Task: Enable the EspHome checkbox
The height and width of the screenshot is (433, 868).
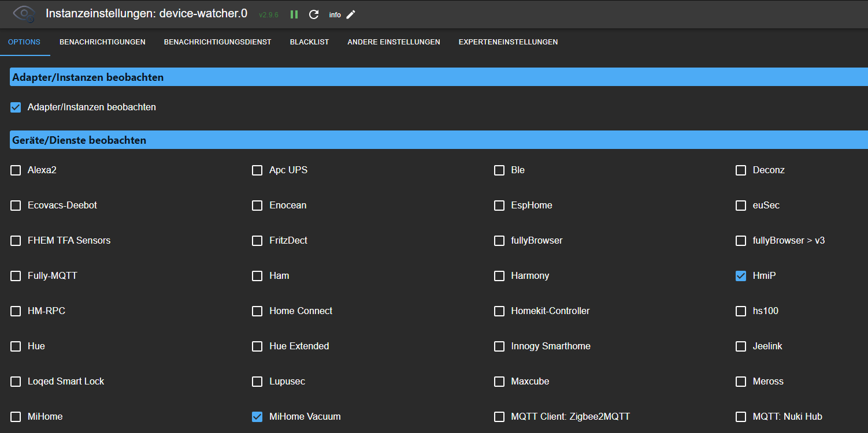Action: (x=499, y=206)
